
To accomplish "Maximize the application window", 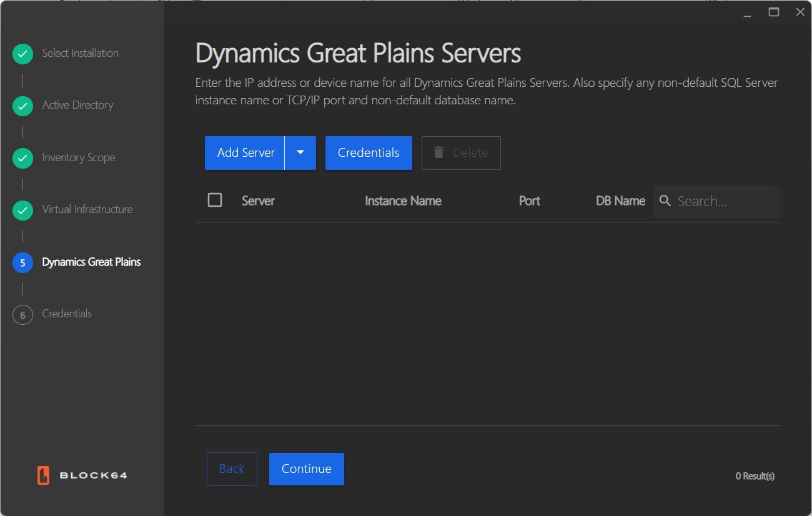I will tap(774, 12).
